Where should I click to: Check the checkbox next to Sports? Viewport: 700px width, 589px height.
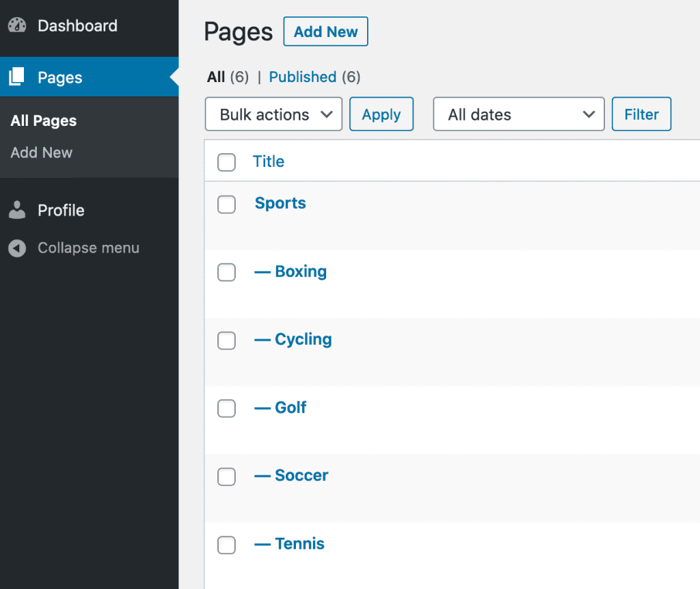click(226, 204)
